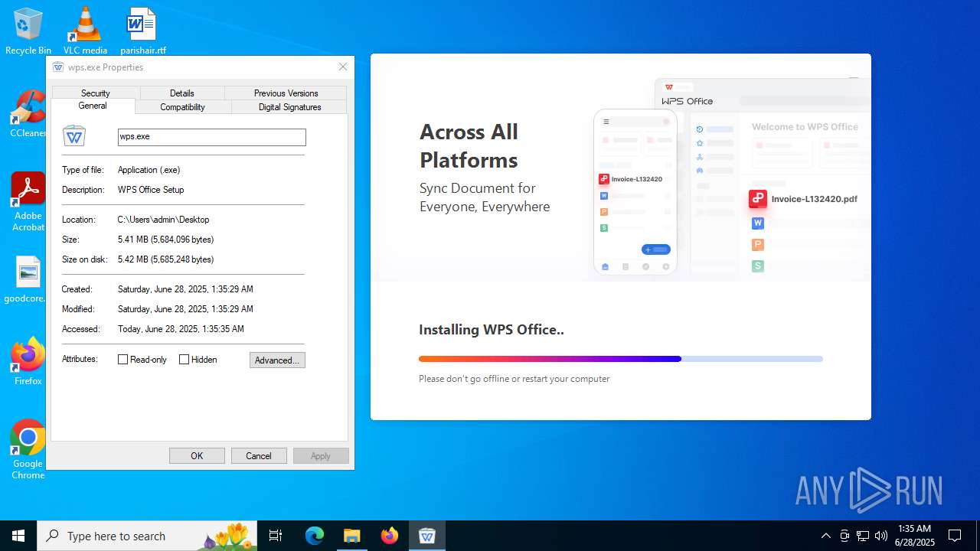Open the Windows Start menu

click(x=18, y=536)
